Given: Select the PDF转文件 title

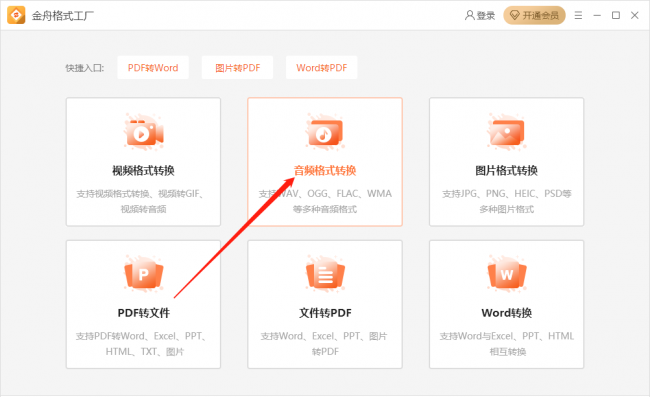Looking at the screenshot, I should (143, 313).
